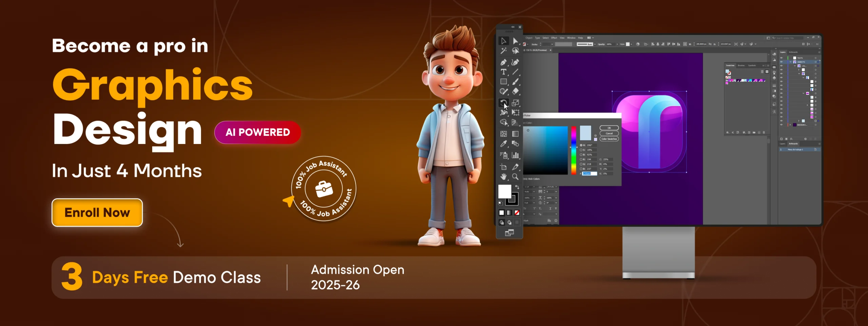This screenshot has height=326, width=868.
Task: Click the rainbow hue slider strip
Action: coord(574,150)
